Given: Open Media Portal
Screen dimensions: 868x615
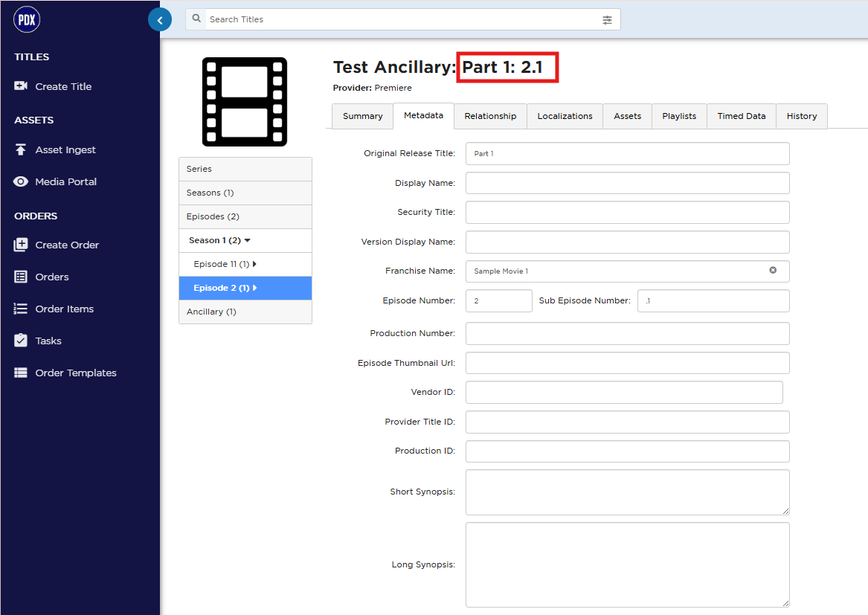Looking at the screenshot, I should coord(66,181).
